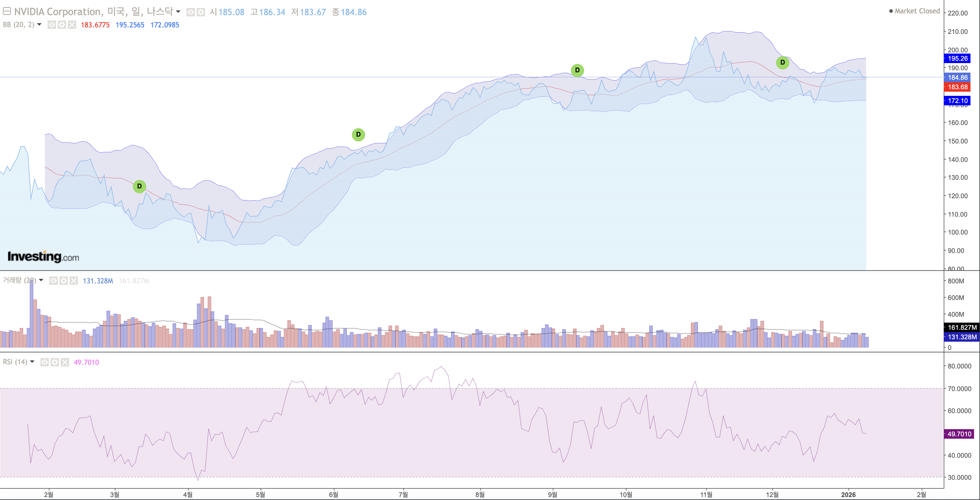Viewport: 980px width, 500px height.
Task: Open volume indicator settings gear
Action: 64,281
